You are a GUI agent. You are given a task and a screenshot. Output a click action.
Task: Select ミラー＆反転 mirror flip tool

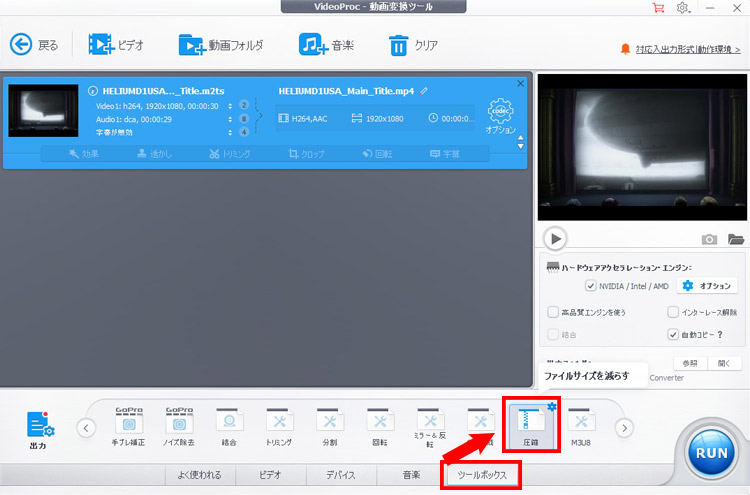point(430,428)
